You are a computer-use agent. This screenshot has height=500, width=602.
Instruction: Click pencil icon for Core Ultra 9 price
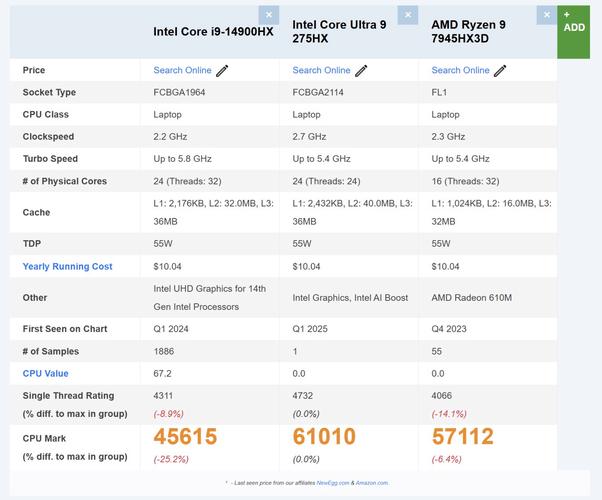point(361,71)
